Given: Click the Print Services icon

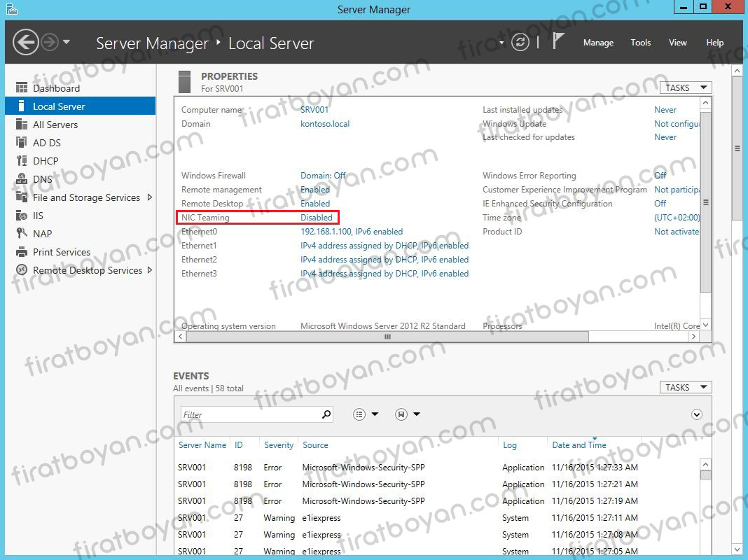Looking at the screenshot, I should 22,251.
